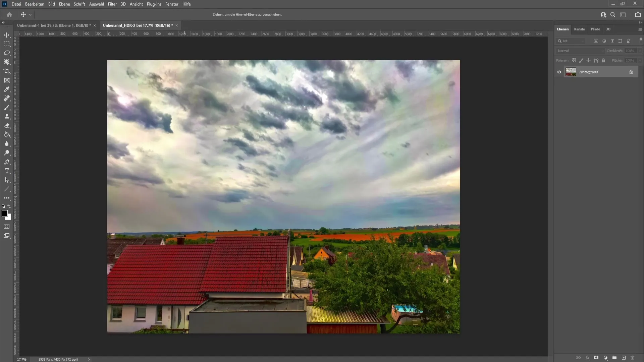Select the Dodge tool
Viewport: 644px width, 362px height.
tap(7, 153)
